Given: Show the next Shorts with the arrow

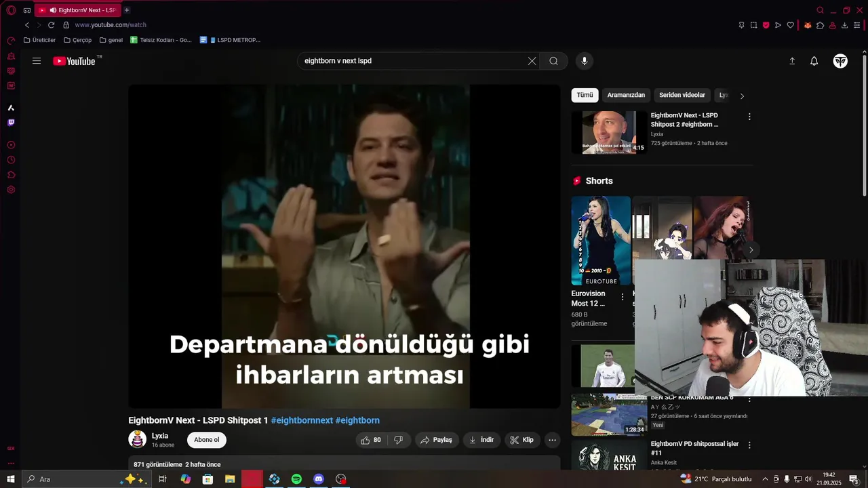Looking at the screenshot, I should tap(751, 250).
